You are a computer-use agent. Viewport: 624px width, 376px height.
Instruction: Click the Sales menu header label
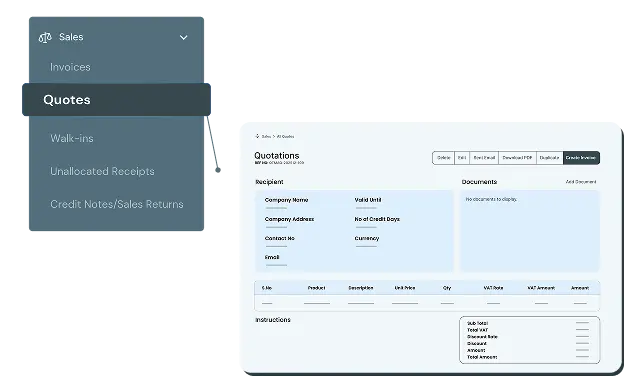[71, 37]
